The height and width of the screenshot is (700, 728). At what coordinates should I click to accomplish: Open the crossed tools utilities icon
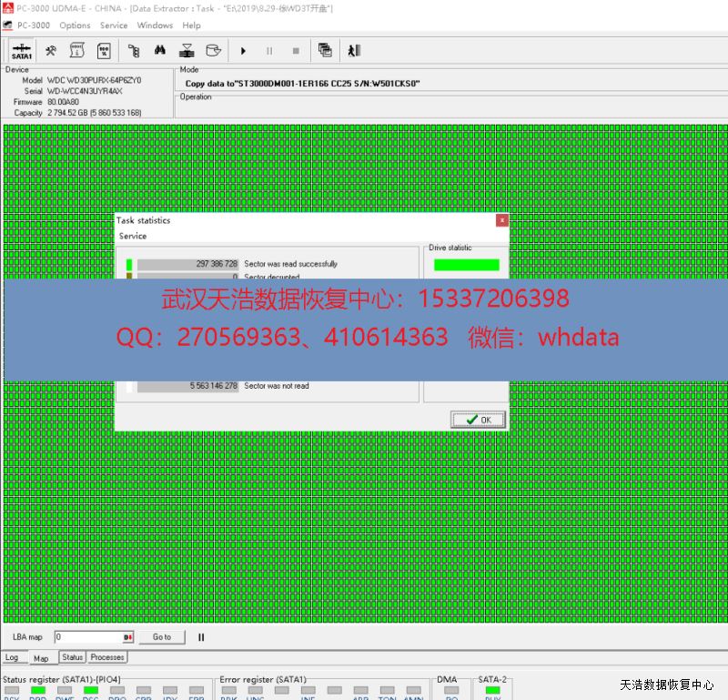click(51, 51)
